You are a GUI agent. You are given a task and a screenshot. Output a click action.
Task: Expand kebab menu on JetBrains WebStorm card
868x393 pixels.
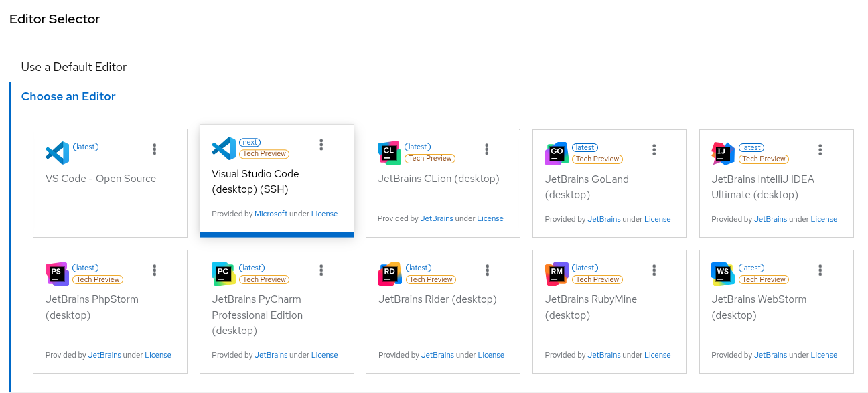tap(820, 270)
